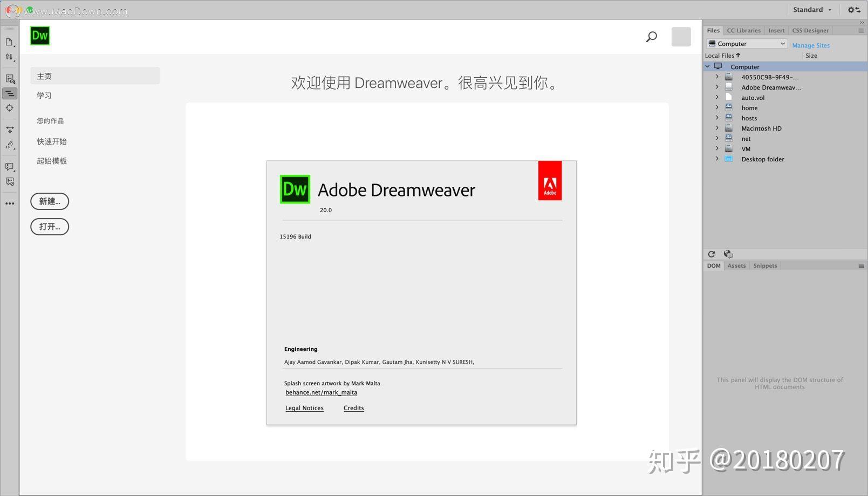Click the search magnifier icon in the header
The width and height of the screenshot is (868, 496).
[x=651, y=37]
